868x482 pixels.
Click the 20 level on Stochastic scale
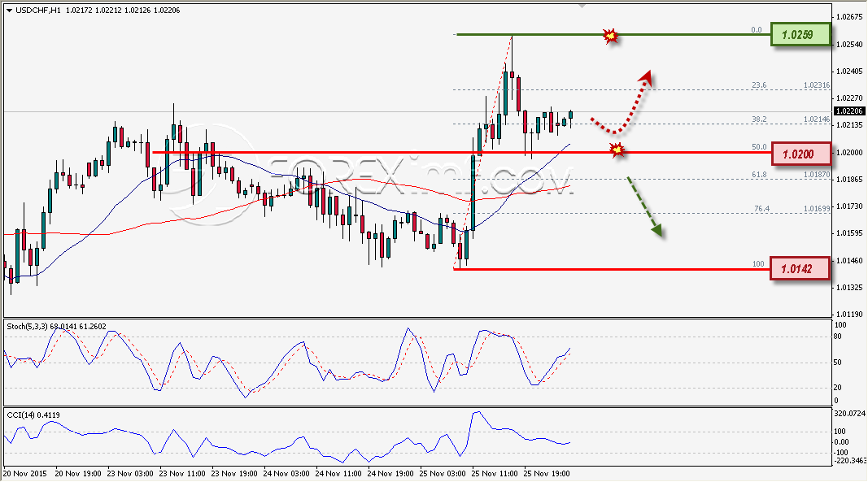(838, 388)
